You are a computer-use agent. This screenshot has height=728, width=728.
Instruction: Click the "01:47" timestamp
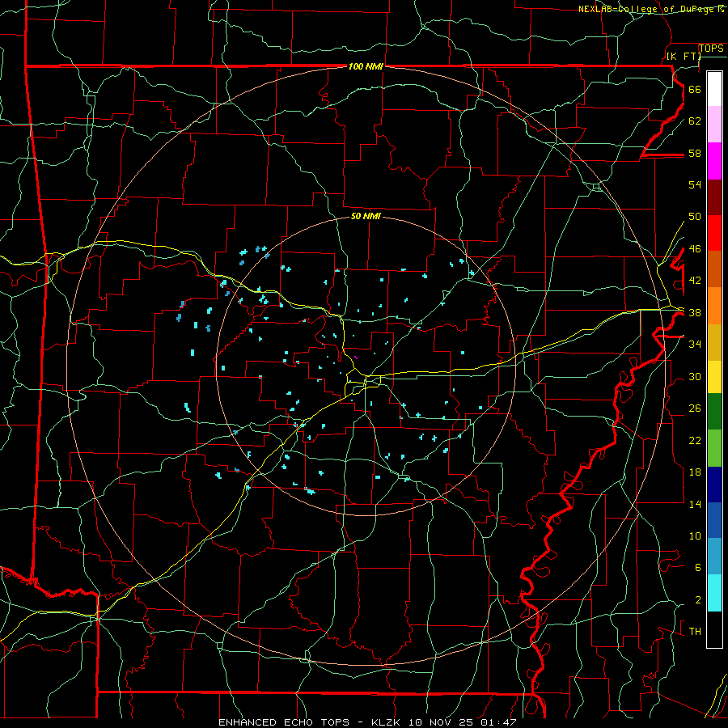498,722
